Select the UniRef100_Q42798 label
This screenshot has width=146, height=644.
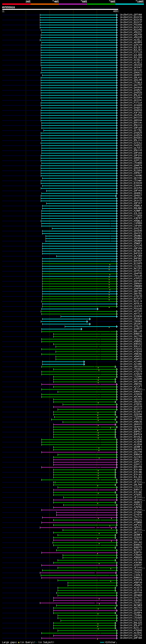(x=131, y=452)
